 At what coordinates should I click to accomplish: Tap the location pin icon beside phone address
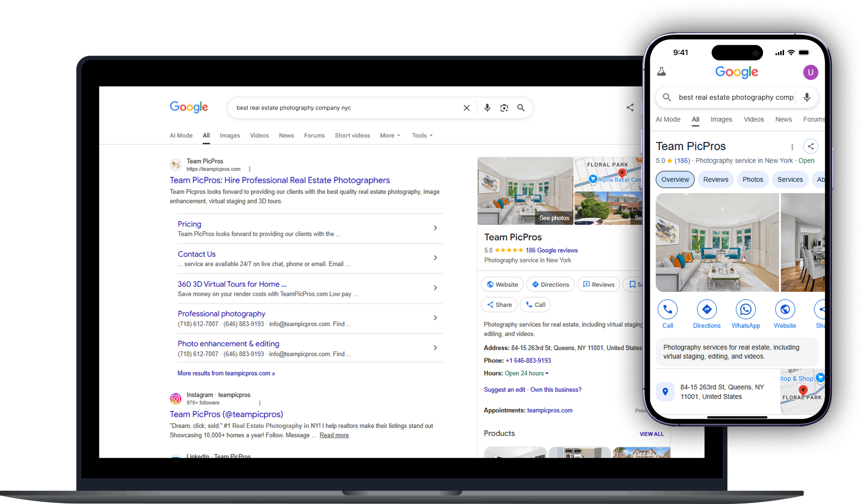(665, 392)
